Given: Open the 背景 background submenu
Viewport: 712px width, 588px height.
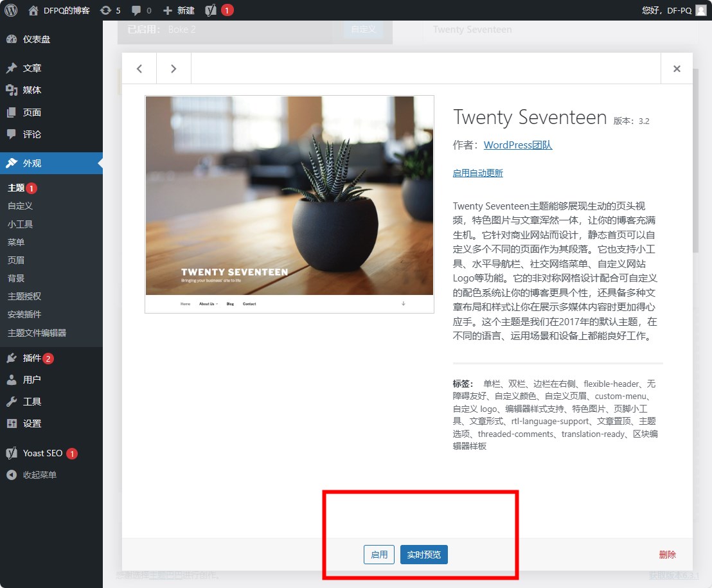Looking at the screenshot, I should (16, 278).
